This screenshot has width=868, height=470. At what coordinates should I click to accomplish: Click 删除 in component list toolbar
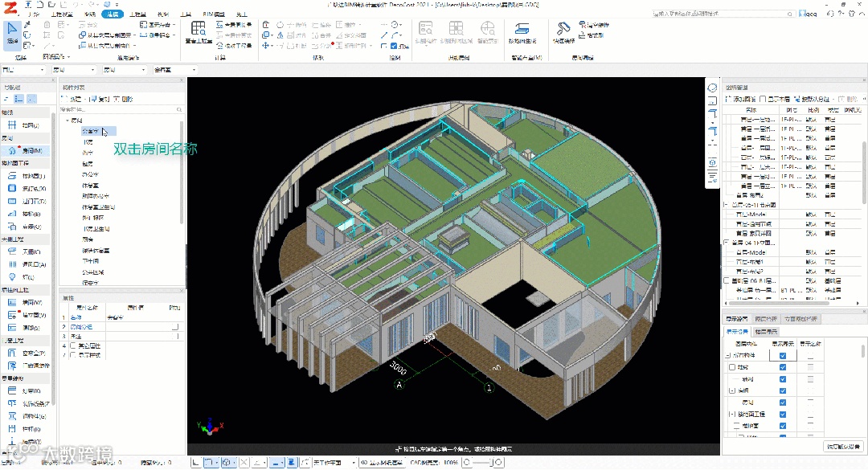pyautogui.click(x=124, y=99)
